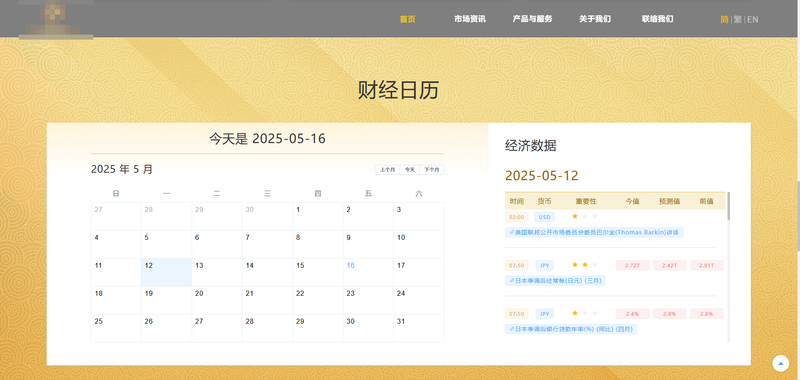This screenshot has height=380, width=800.
Task: Open the 首页 menu item
Action: 407,19
